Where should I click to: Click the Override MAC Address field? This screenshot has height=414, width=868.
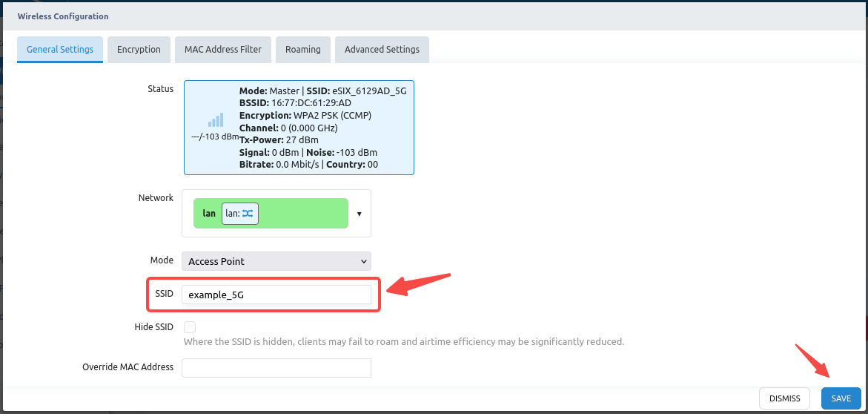[276, 368]
